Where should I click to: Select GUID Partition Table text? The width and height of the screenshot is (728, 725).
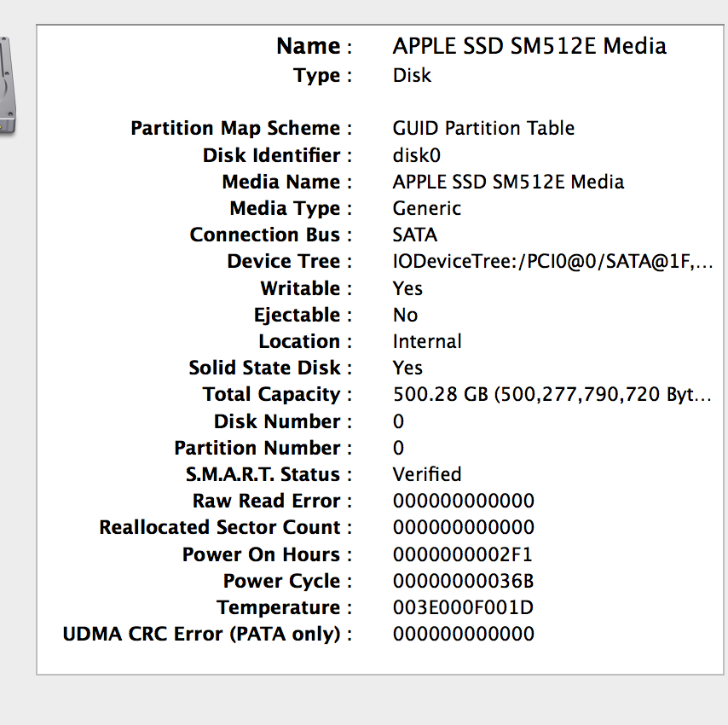coord(483,128)
